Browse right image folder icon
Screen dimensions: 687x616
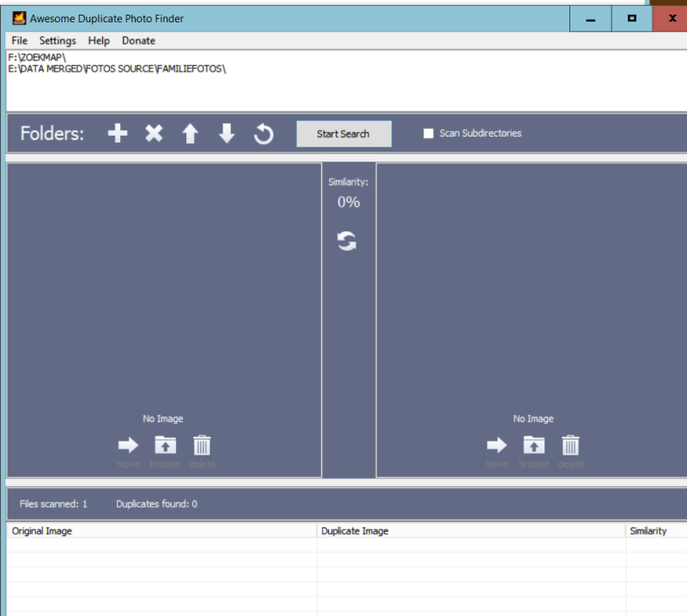[534, 445]
